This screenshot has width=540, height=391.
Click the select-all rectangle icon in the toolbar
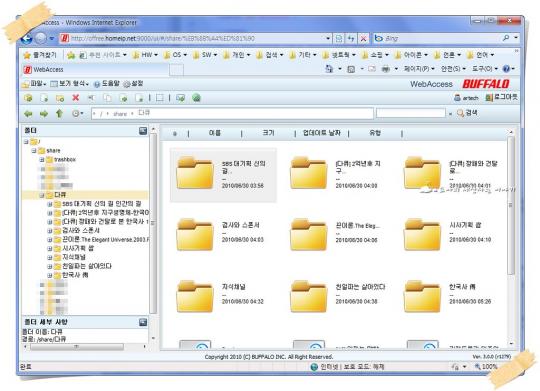click(159, 98)
